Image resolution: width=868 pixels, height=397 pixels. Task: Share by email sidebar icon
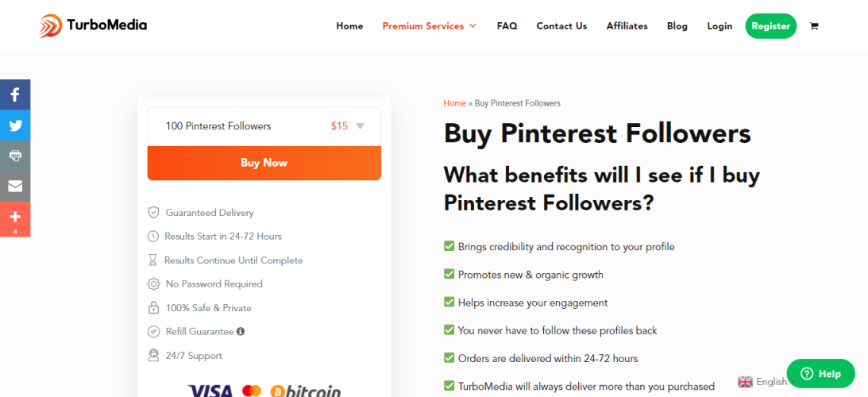point(15,187)
